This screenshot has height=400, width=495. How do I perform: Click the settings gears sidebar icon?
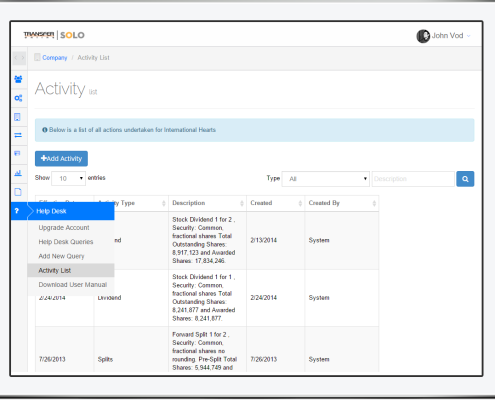click(x=18, y=98)
